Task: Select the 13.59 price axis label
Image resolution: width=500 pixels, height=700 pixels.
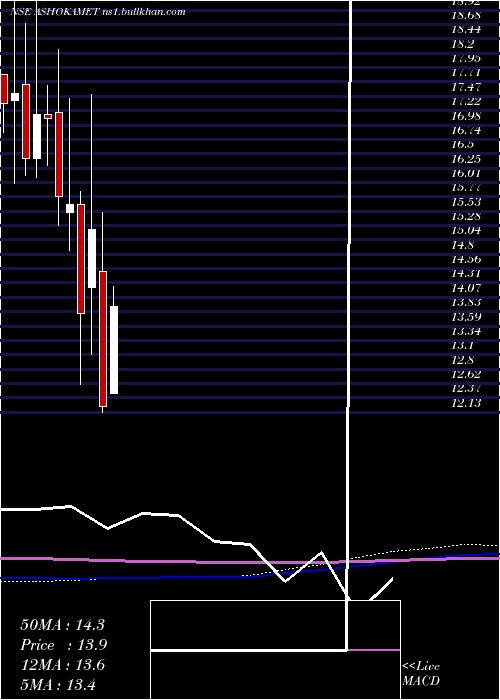Action: (466, 317)
